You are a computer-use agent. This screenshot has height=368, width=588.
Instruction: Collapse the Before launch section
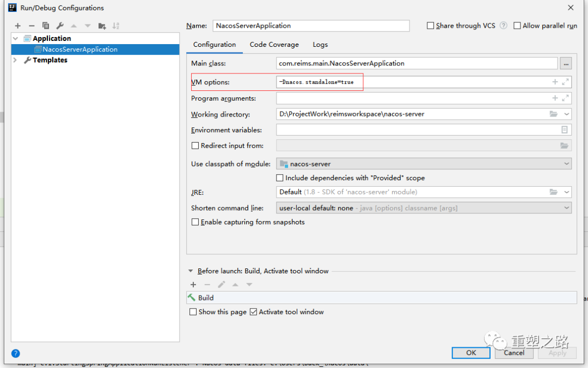coord(191,271)
